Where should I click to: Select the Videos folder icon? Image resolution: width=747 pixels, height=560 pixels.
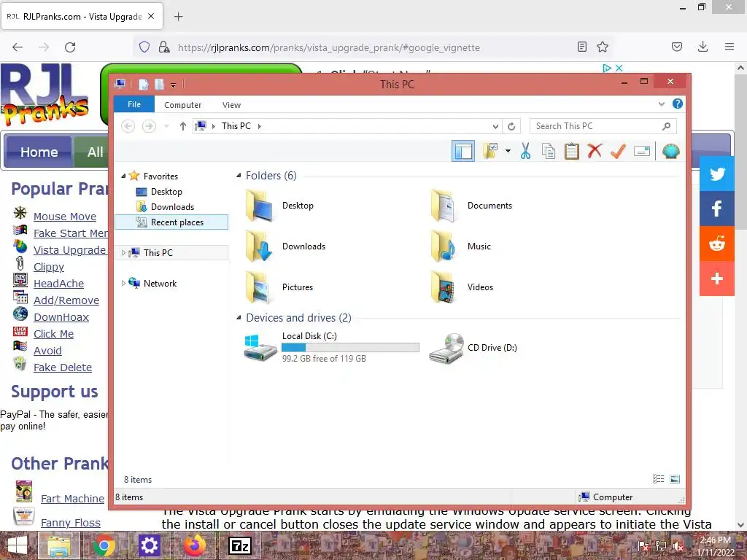444,287
